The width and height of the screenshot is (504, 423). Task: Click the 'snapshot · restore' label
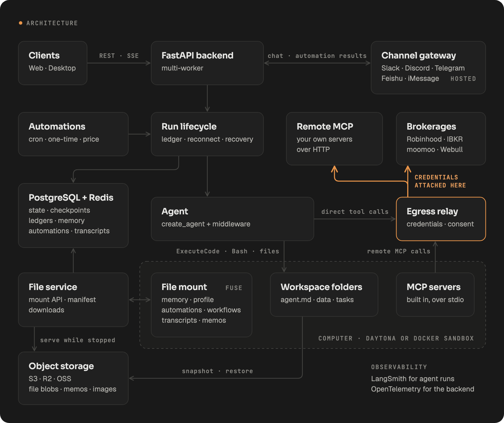pos(218,371)
